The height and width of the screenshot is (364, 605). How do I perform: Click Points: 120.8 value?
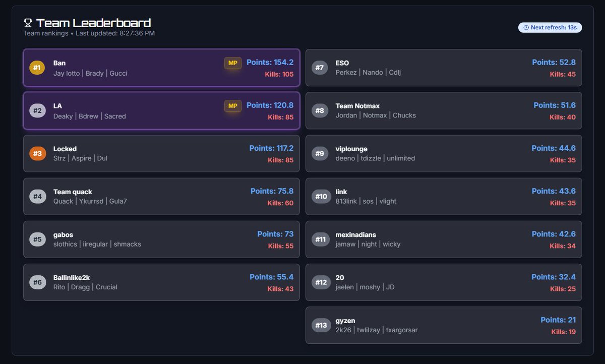click(270, 105)
